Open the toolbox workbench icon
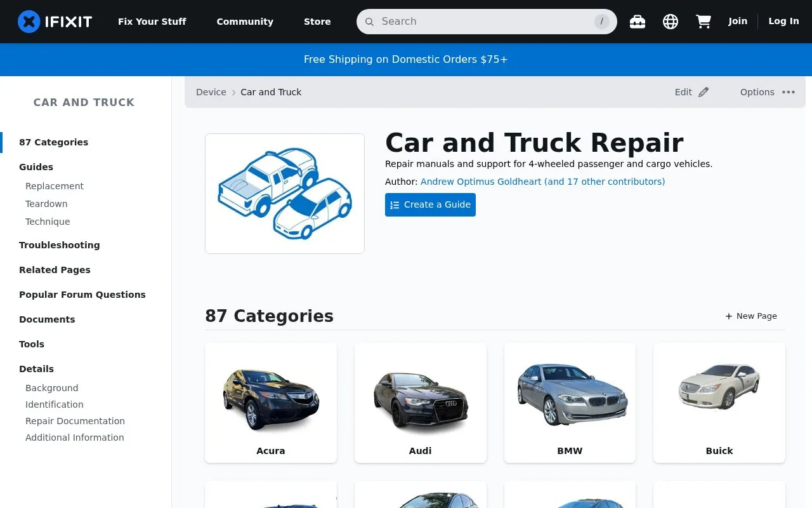 tap(638, 22)
